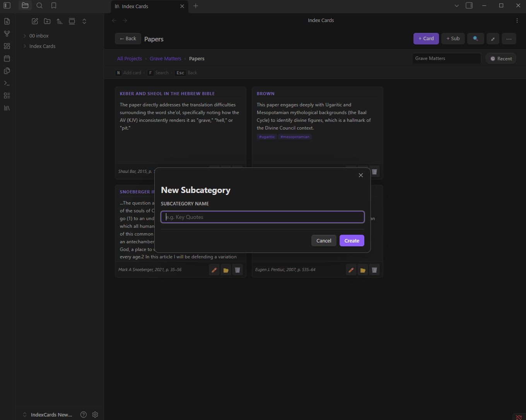Move the Snoeberger card with folder icon

click(x=226, y=270)
